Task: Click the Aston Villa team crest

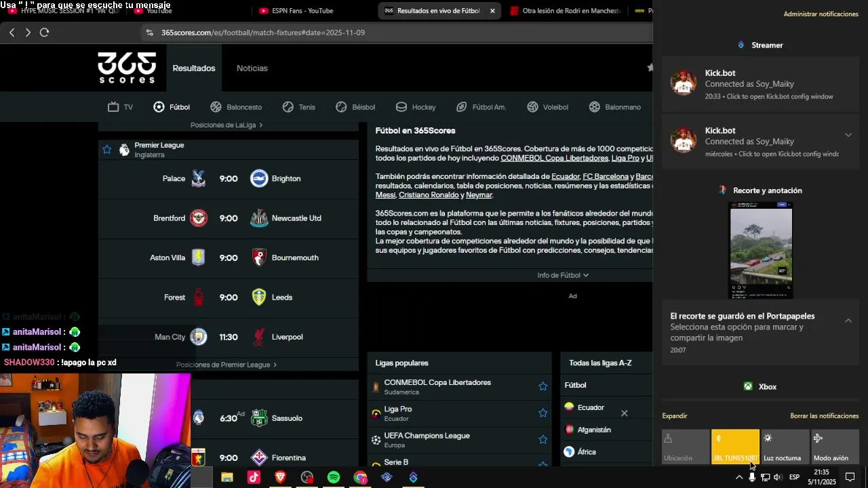Action: (x=198, y=258)
